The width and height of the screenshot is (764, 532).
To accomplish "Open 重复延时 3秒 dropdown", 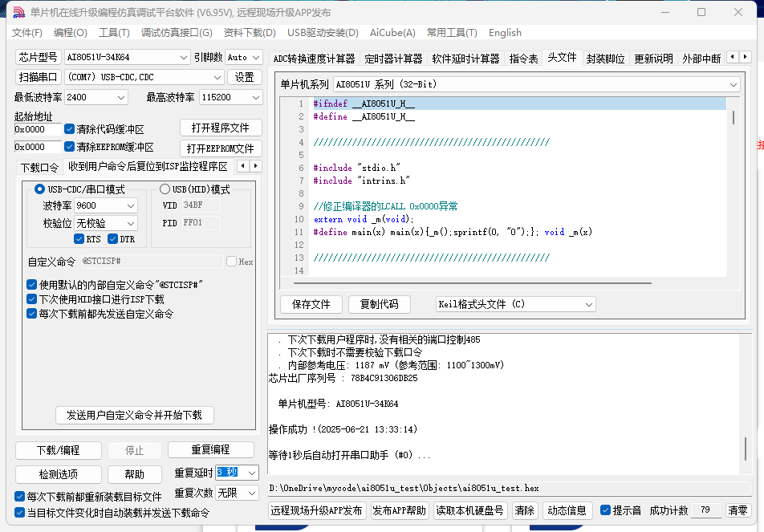I will (237, 473).
